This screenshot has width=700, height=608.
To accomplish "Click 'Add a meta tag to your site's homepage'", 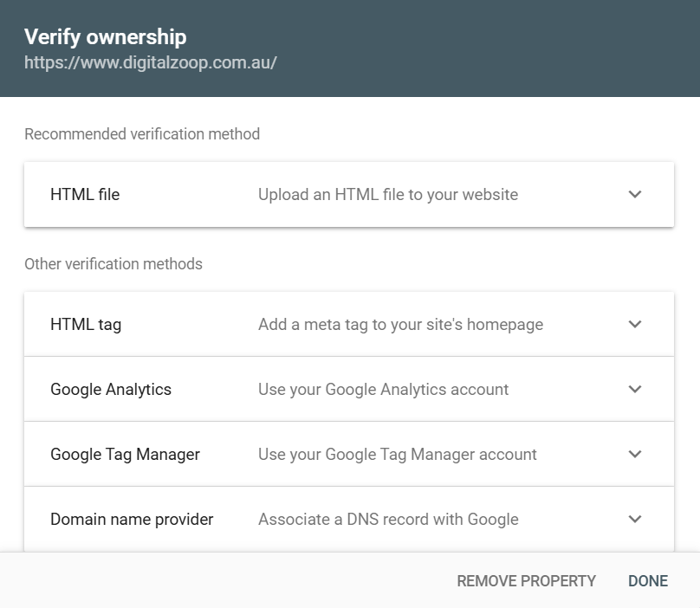I will (400, 325).
